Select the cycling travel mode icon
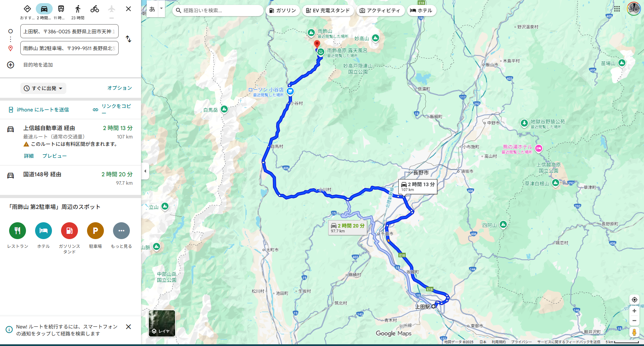 95,9
